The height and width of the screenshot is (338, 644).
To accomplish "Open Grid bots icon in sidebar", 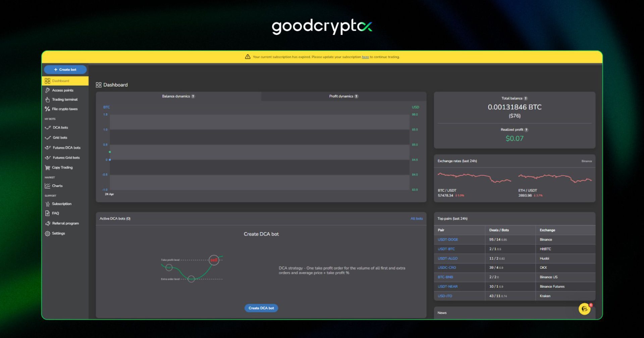I will click(x=48, y=138).
